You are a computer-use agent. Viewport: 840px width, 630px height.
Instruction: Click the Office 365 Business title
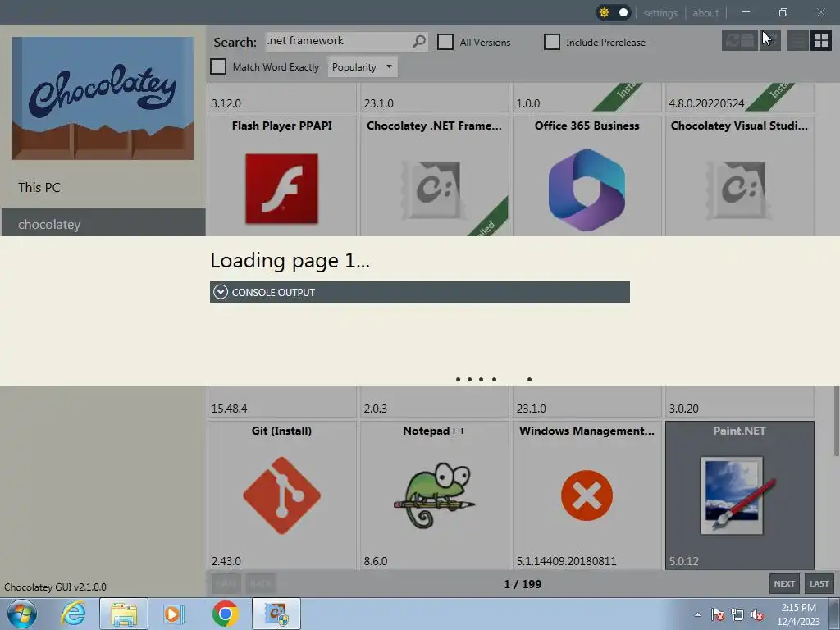(x=587, y=126)
